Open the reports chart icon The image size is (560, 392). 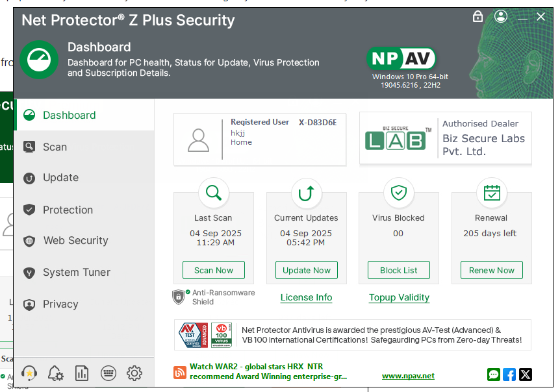[x=82, y=373]
